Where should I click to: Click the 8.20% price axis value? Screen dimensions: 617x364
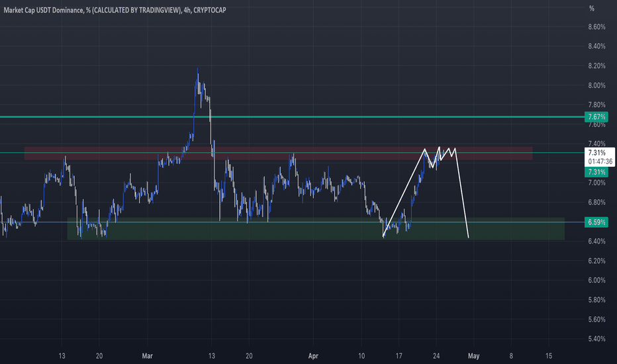596,66
